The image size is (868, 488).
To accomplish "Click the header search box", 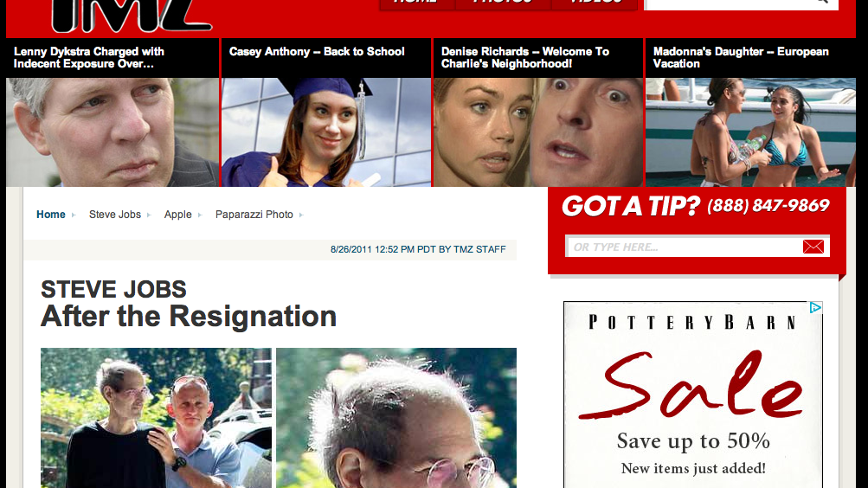I will [x=730, y=3].
